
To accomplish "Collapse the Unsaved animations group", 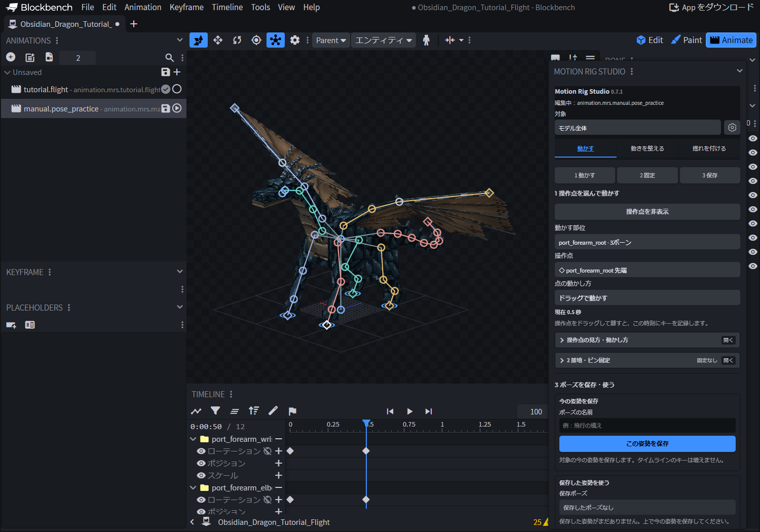I will (7, 72).
